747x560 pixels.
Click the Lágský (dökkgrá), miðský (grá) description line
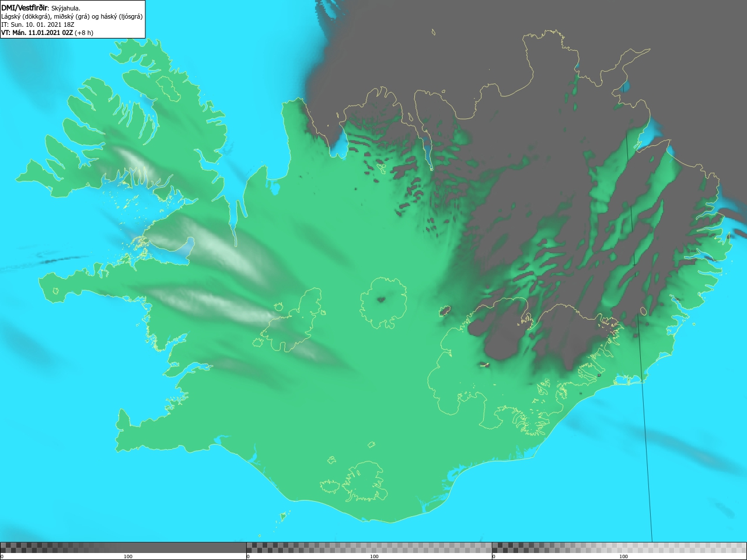pos(72,16)
